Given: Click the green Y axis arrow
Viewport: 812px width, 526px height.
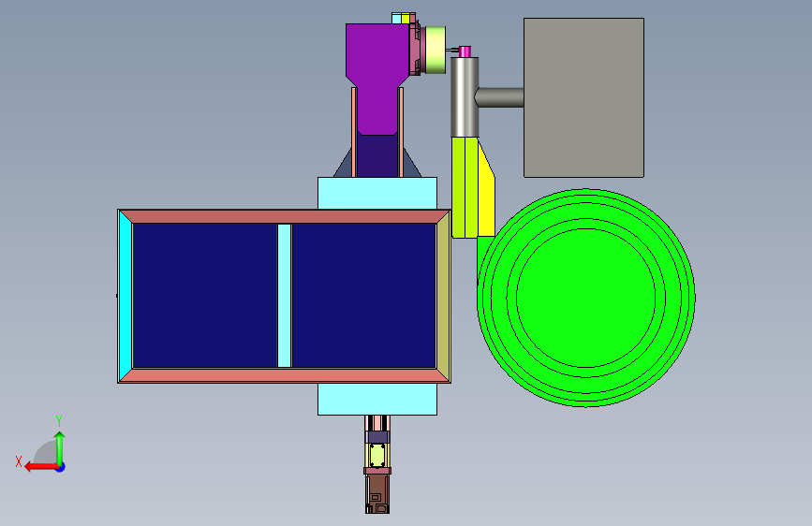Looking at the screenshot, I should 60,448.
